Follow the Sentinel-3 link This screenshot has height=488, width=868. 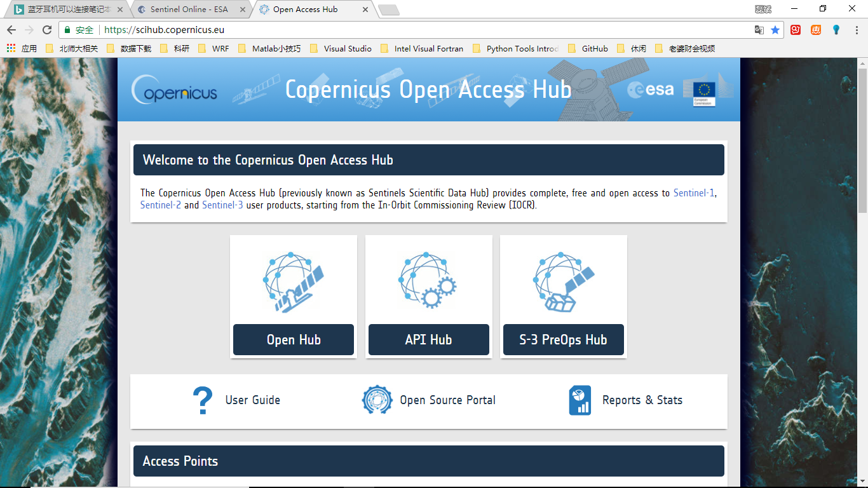222,205
